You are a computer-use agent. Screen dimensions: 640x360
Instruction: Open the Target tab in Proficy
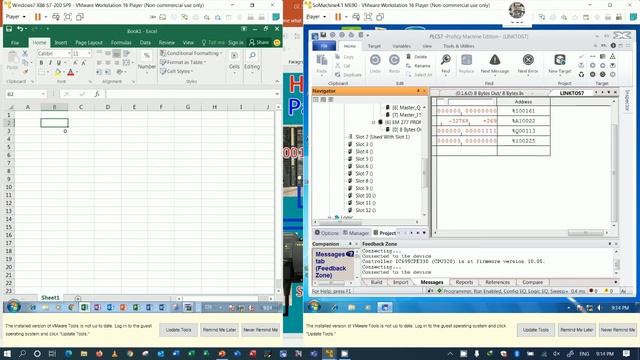[x=374, y=46]
